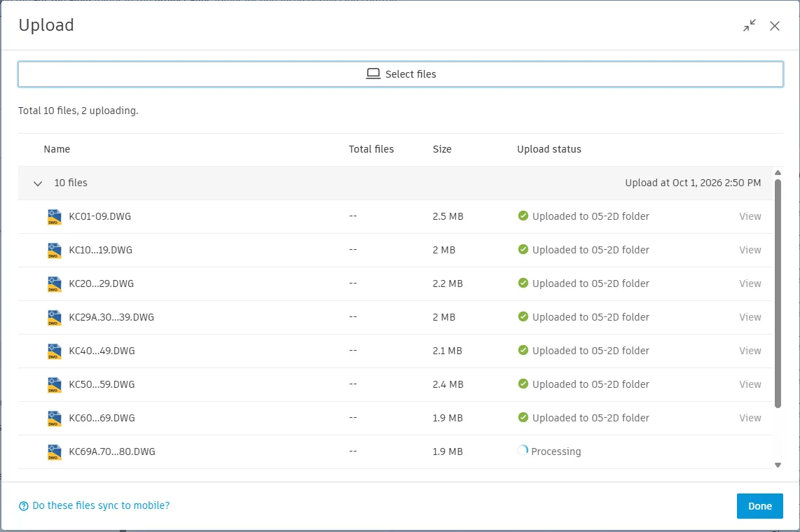Click the DWG file icon beside KC40...49.DWG
This screenshot has width=800, height=532.
click(55, 351)
